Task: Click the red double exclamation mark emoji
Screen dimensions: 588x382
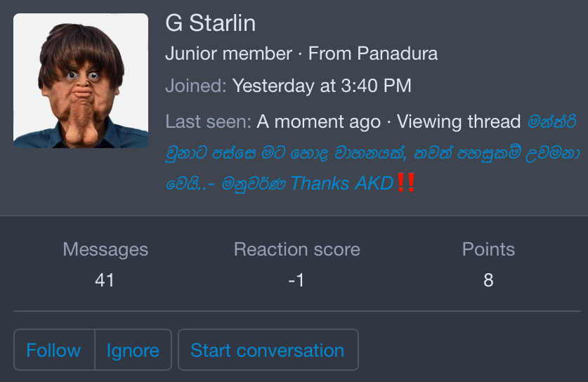Action: [406, 183]
